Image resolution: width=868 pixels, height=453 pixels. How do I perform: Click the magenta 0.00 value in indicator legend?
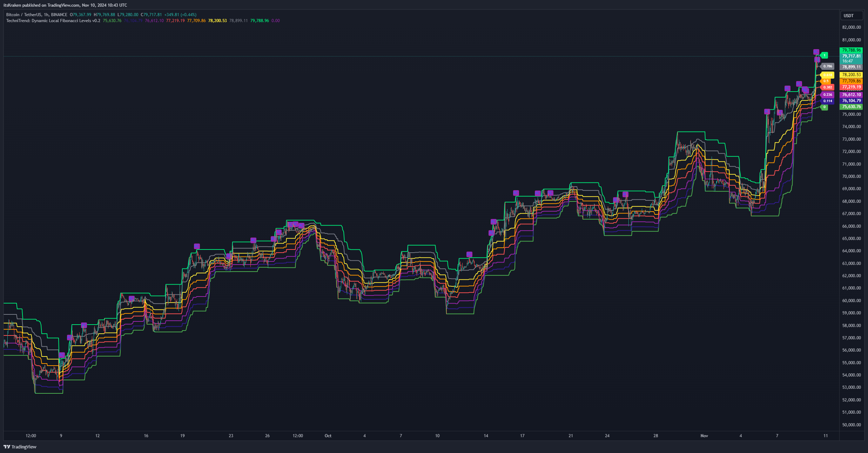tap(276, 21)
